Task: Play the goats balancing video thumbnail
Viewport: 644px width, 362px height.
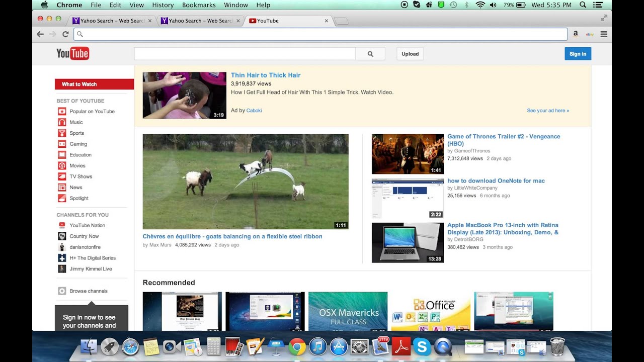Action: coord(246,182)
